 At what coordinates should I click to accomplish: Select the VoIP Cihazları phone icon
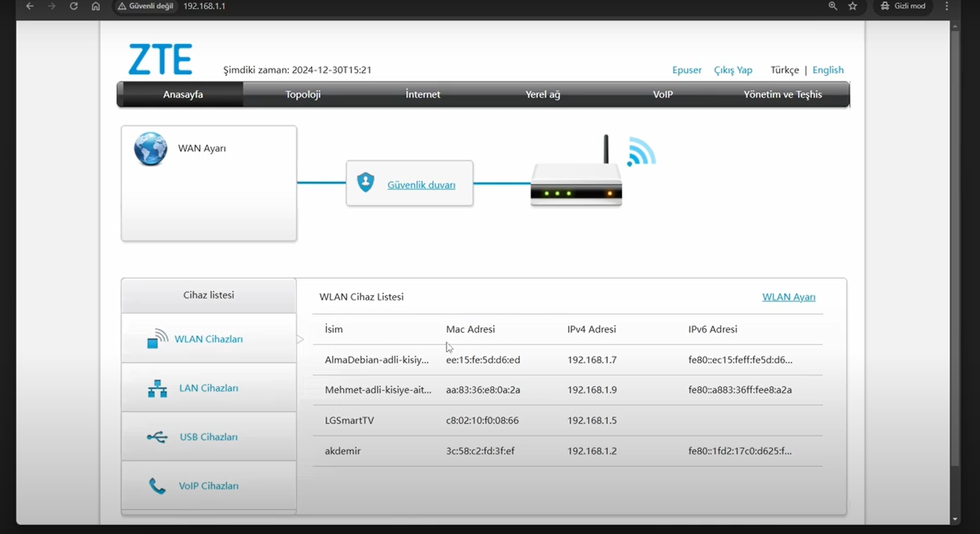click(x=157, y=486)
